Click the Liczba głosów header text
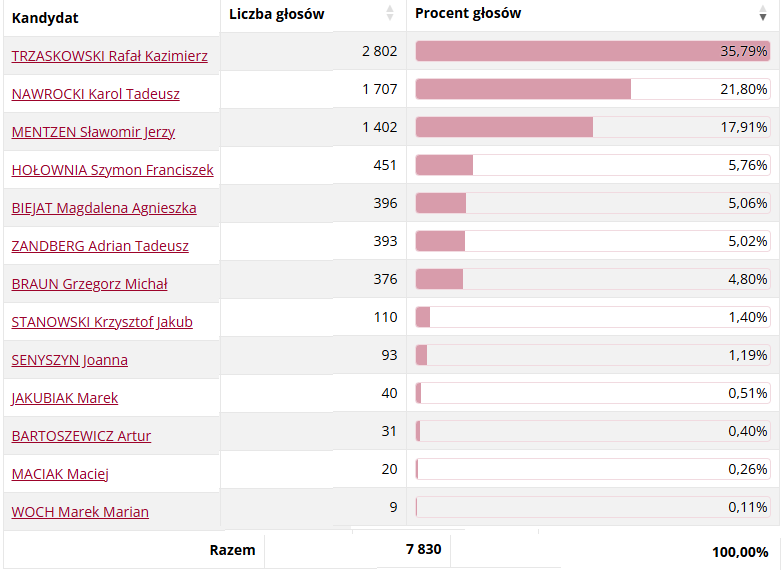This screenshot has width=781, height=570. 277,14
